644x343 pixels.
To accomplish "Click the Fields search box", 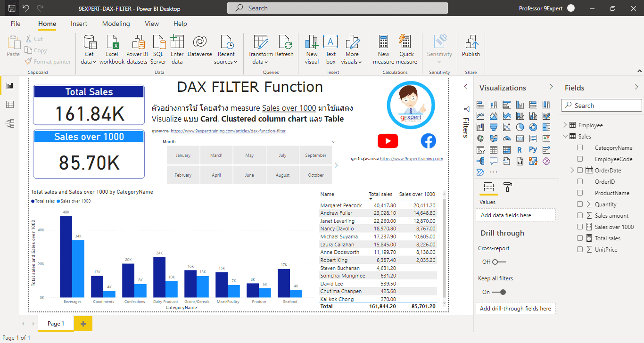I will pos(601,105).
